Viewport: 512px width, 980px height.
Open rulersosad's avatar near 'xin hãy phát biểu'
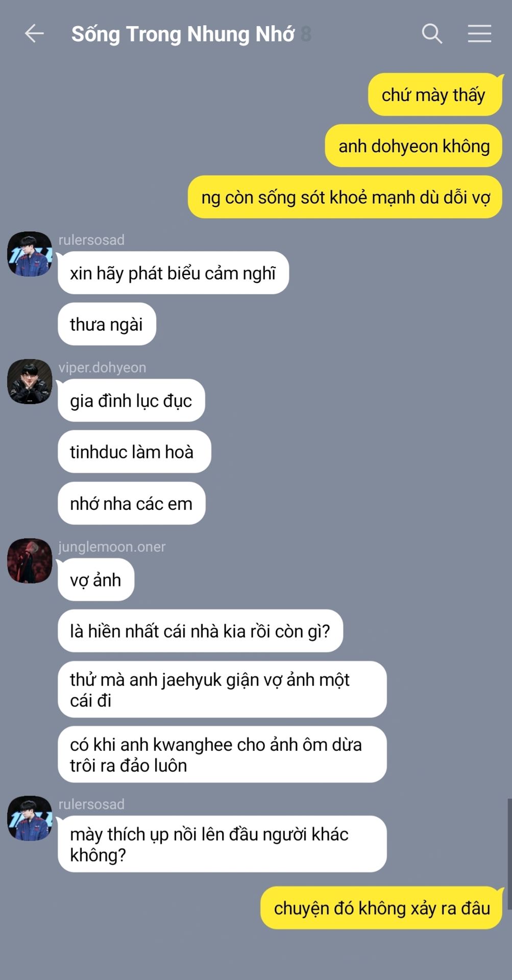click(x=30, y=254)
